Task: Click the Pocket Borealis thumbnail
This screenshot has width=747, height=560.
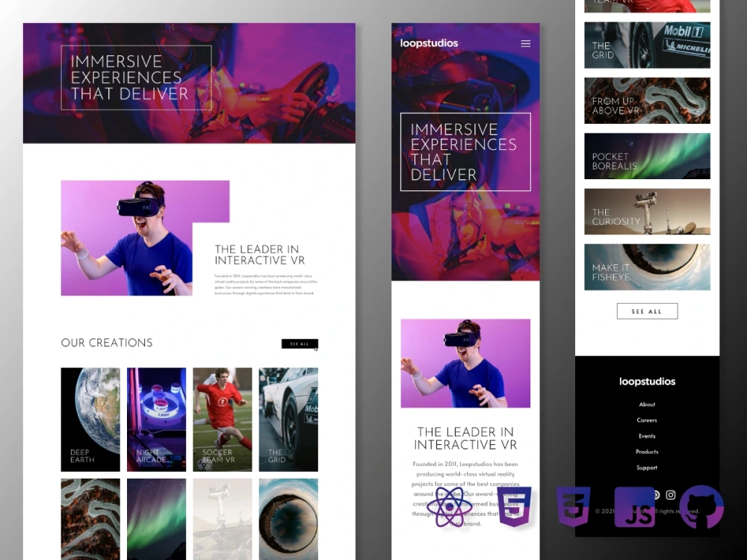Action: (647, 156)
